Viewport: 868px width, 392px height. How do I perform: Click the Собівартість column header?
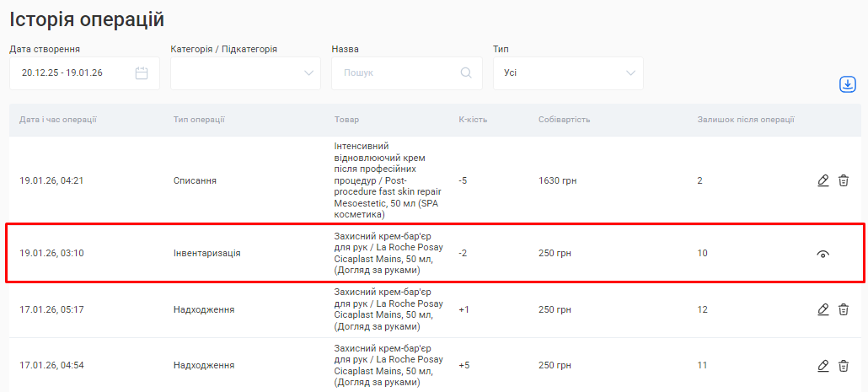click(x=564, y=120)
